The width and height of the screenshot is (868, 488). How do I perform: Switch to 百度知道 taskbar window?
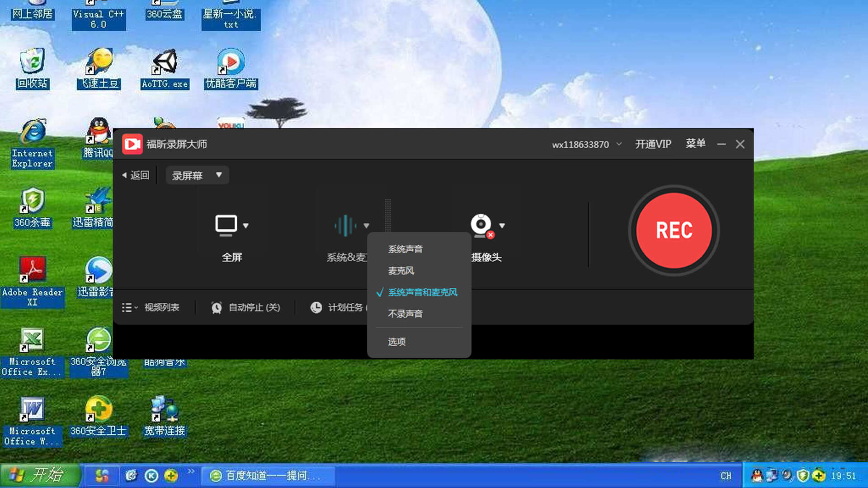click(x=268, y=475)
